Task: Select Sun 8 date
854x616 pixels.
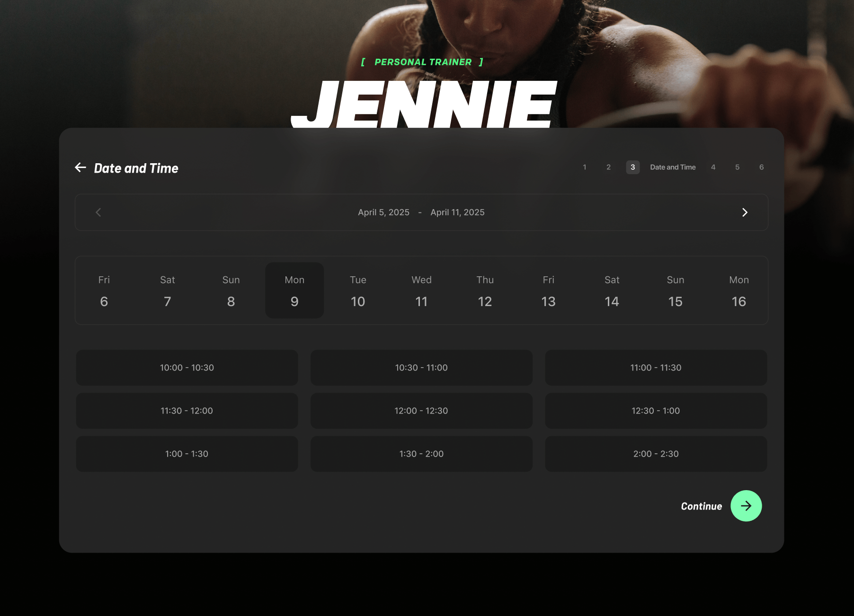Action: point(231,290)
